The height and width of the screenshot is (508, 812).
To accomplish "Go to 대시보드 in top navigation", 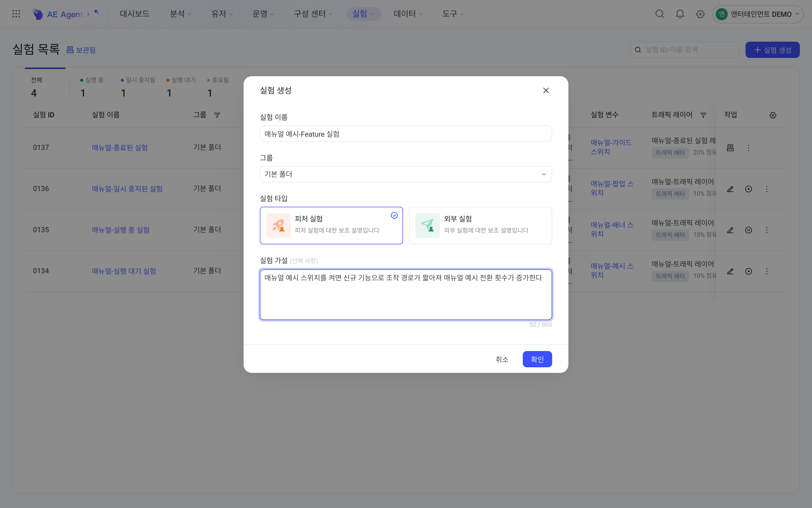I will tap(134, 14).
